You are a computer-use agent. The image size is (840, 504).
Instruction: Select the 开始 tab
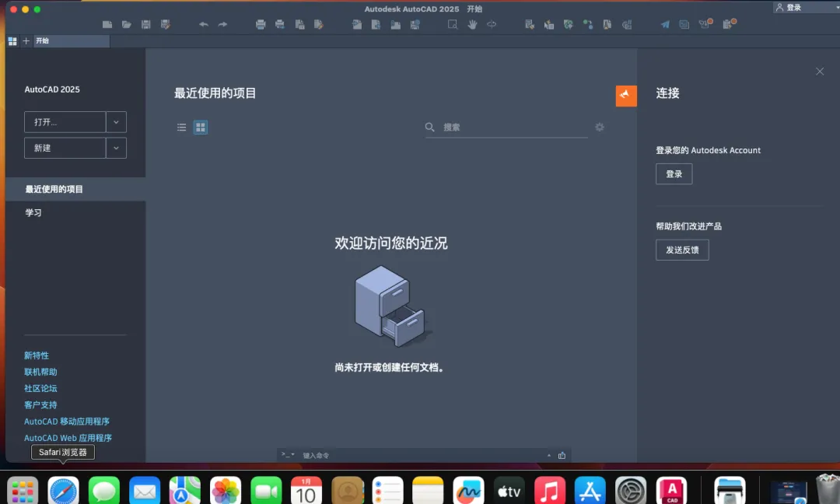tap(72, 40)
